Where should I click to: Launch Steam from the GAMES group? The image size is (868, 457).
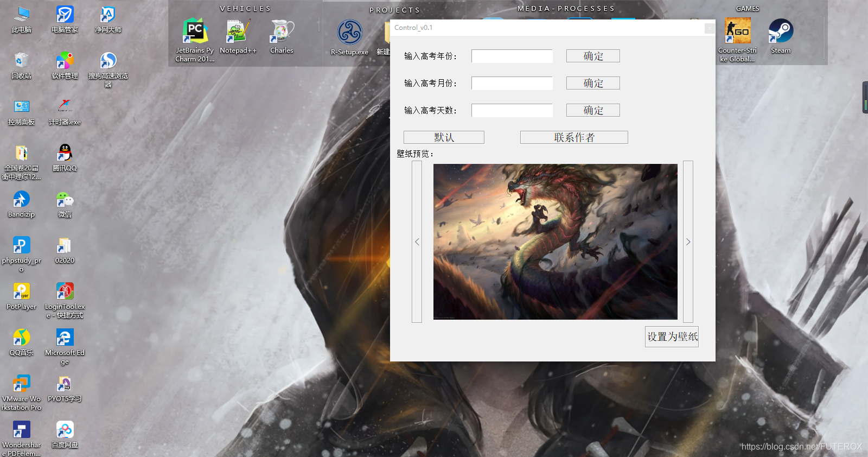point(781,36)
